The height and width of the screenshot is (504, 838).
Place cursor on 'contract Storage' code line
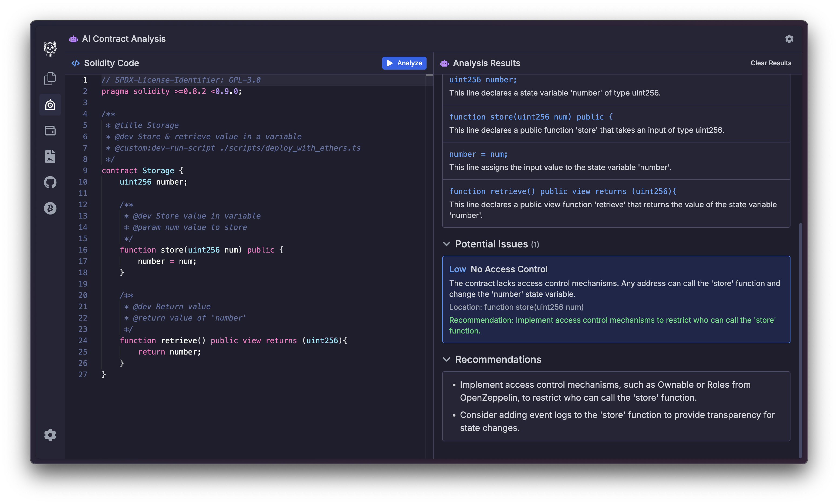click(x=142, y=171)
